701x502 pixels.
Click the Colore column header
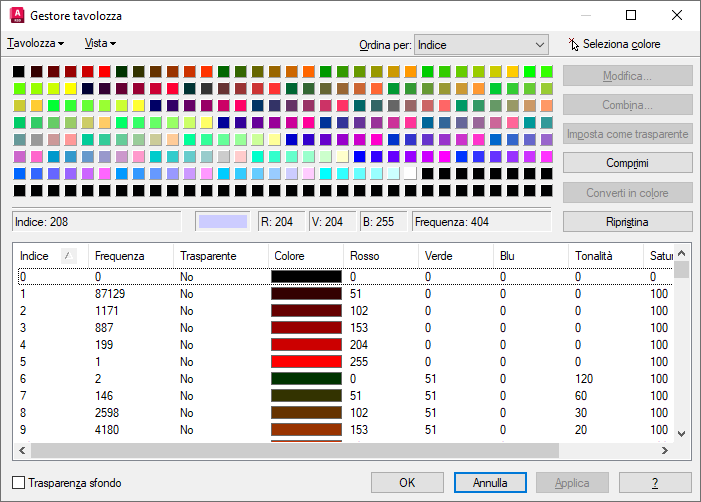306,256
